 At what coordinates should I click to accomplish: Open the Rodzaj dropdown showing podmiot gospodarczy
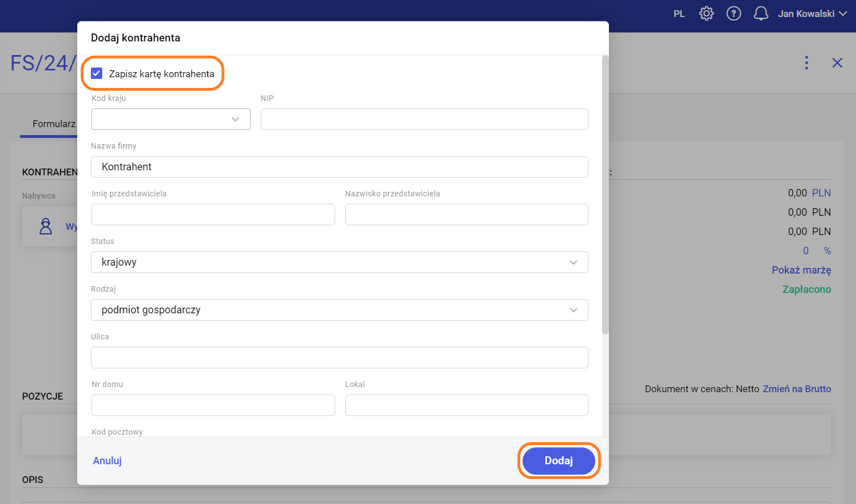tap(339, 310)
